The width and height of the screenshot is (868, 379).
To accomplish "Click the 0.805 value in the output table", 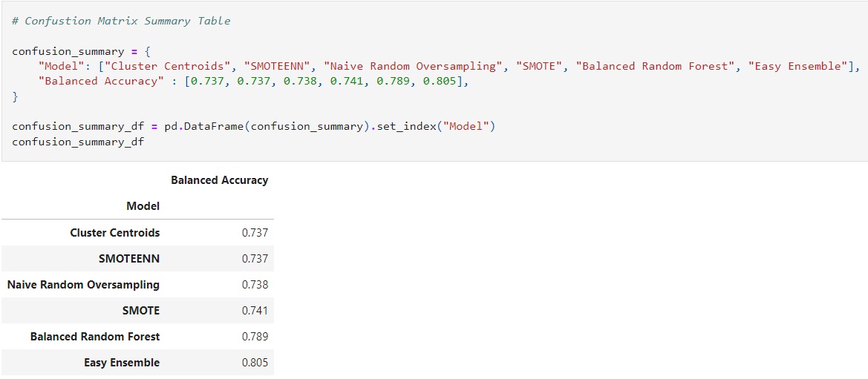I will [x=255, y=363].
